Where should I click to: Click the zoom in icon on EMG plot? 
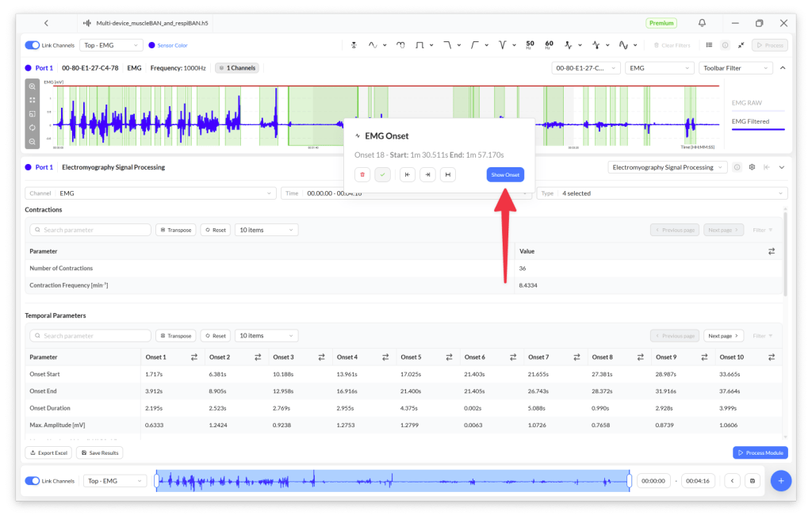tap(32, 86)
